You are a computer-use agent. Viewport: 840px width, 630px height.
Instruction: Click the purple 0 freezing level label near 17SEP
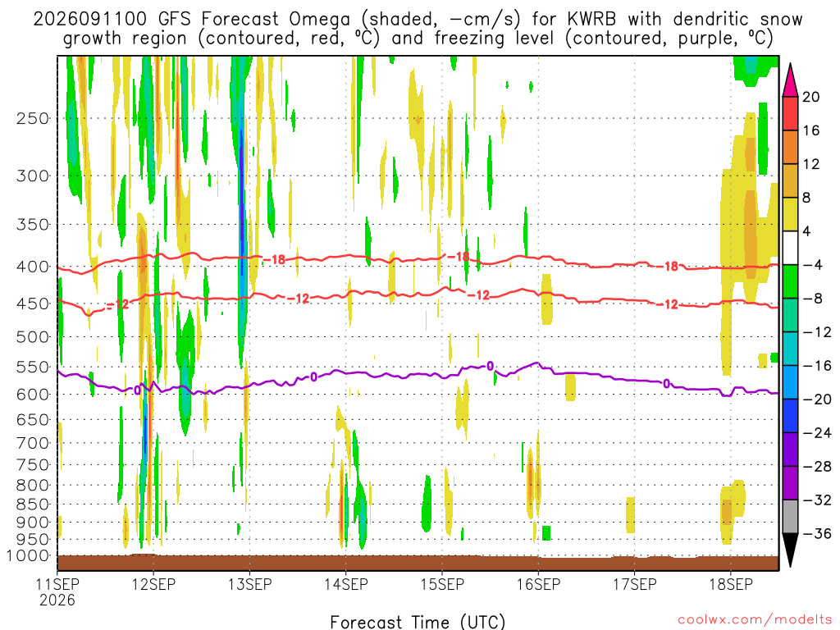[666, 384]
